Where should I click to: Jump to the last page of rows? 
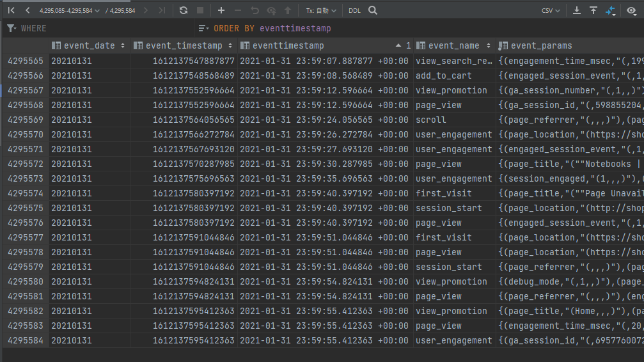coord(162,10)
